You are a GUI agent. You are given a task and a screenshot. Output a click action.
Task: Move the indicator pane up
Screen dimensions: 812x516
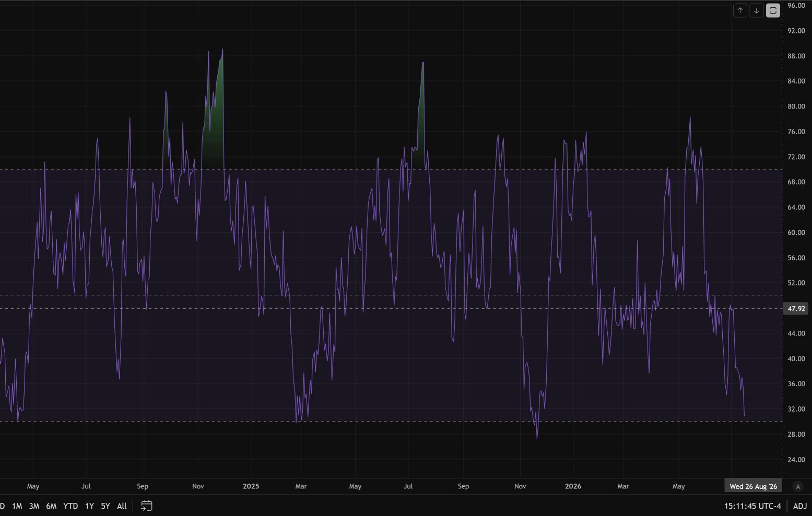pyautogui.click(x=740, y=10)
